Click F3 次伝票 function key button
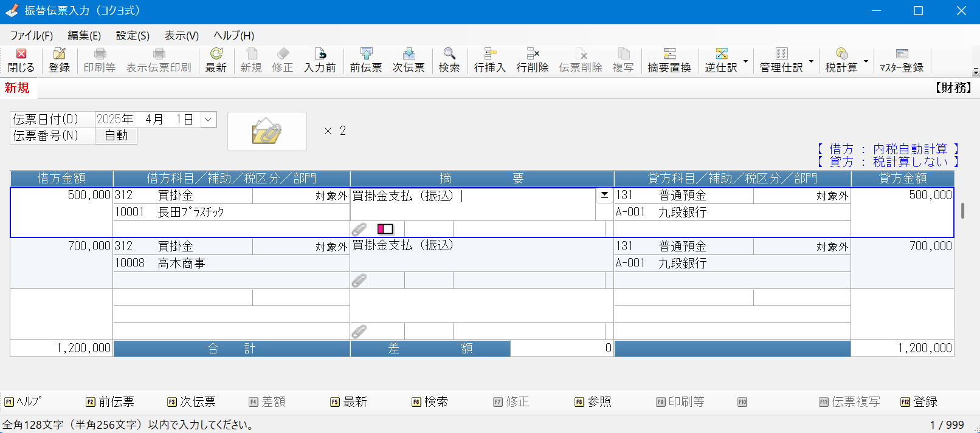Image resolution: width=980 pixels, height=433 pixels. click(x=192, y=401)
